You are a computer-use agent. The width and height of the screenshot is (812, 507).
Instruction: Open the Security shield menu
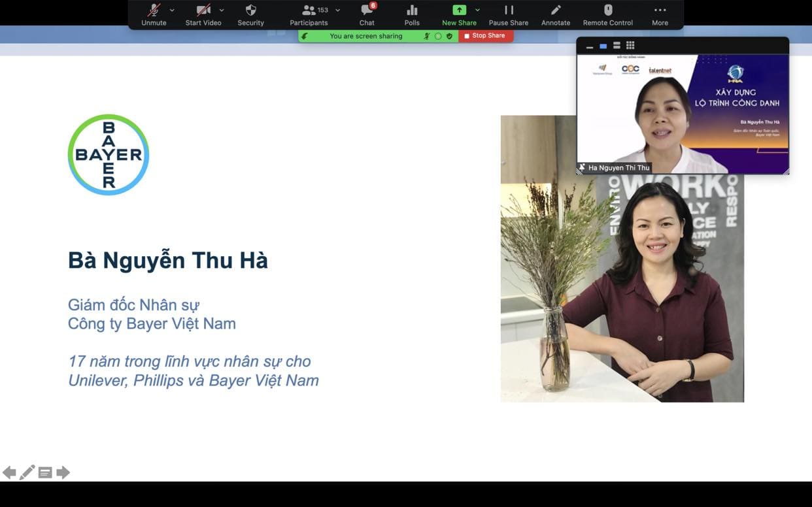(250, 15)
